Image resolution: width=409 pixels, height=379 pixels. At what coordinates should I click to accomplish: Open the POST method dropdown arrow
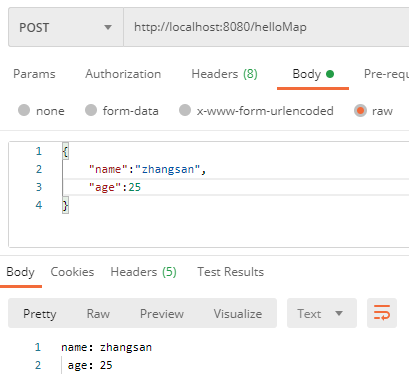coord(108,27)
